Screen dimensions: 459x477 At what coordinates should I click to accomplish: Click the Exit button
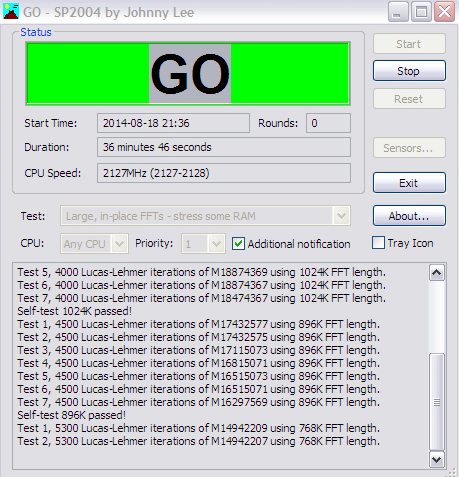(409, 183)
